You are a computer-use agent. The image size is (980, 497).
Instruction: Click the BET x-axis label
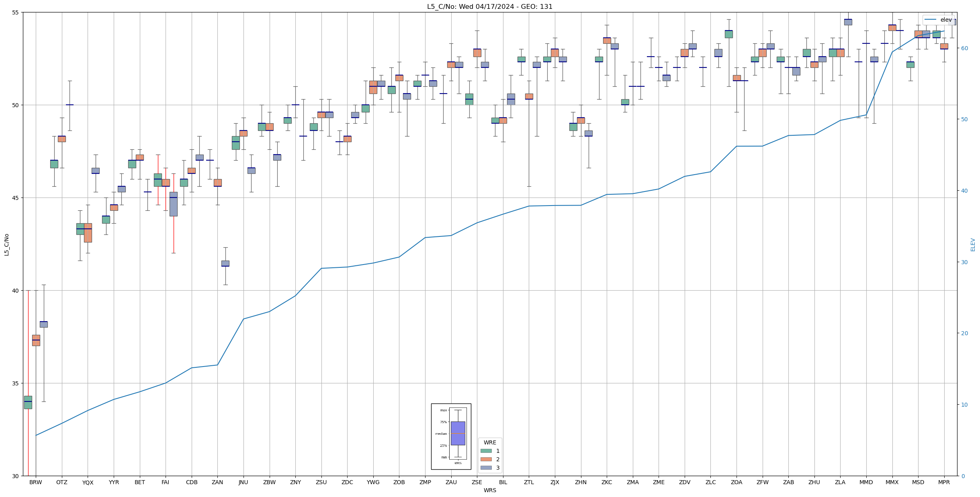click(x=140, y=483)
